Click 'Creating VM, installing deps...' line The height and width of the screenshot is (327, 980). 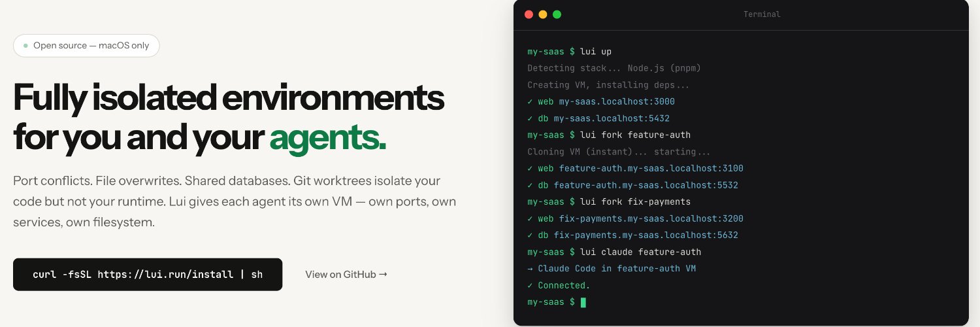[x=609, y=85]
